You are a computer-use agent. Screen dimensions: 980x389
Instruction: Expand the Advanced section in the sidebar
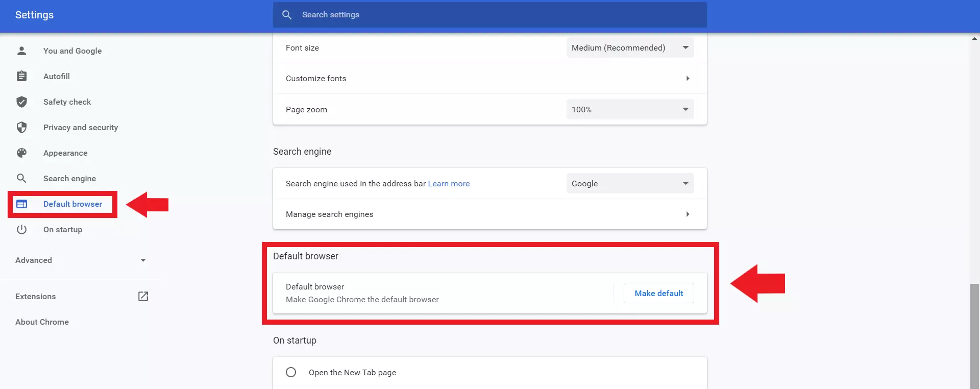pos(81,260)
